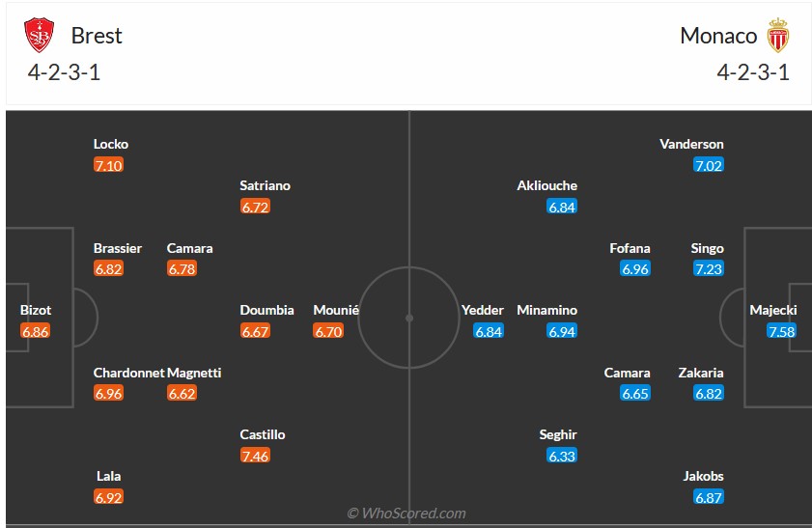Select player Mounié on the pitch

point(336,310)
